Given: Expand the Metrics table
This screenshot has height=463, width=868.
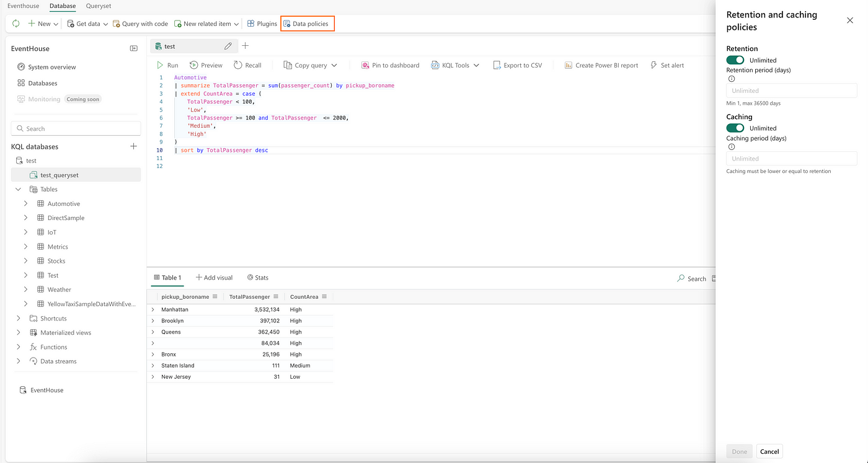Looking at the screenshot, I should pos(25,247).
